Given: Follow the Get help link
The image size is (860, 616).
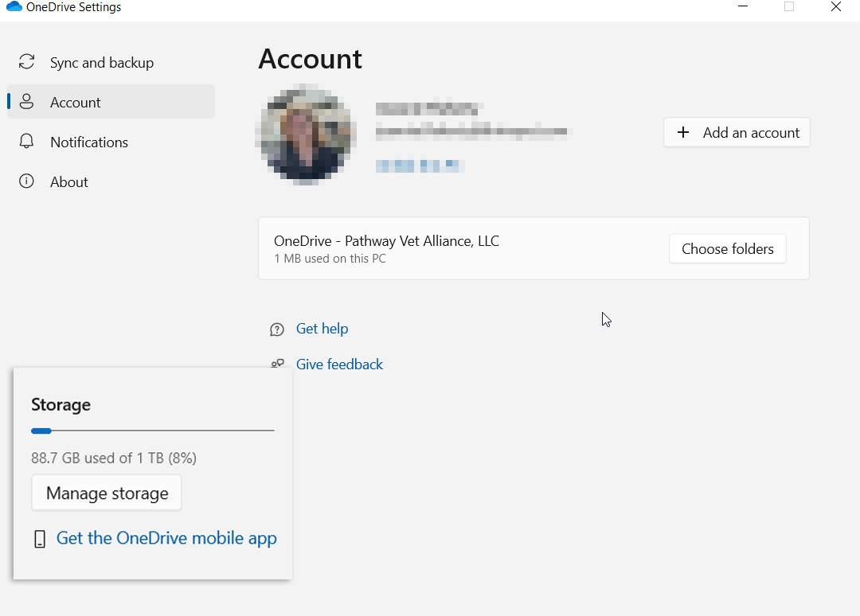Looking at the screenshot, I should tap(322, 329).
